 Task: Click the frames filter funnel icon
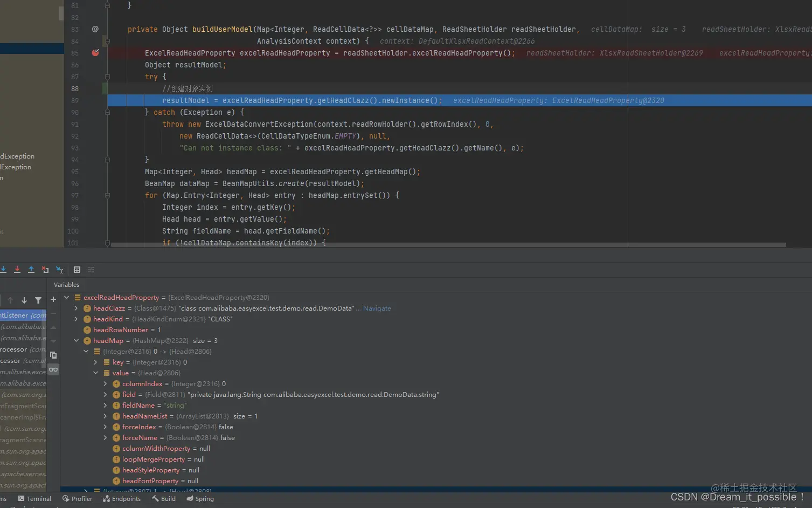(x=38, y=300)
